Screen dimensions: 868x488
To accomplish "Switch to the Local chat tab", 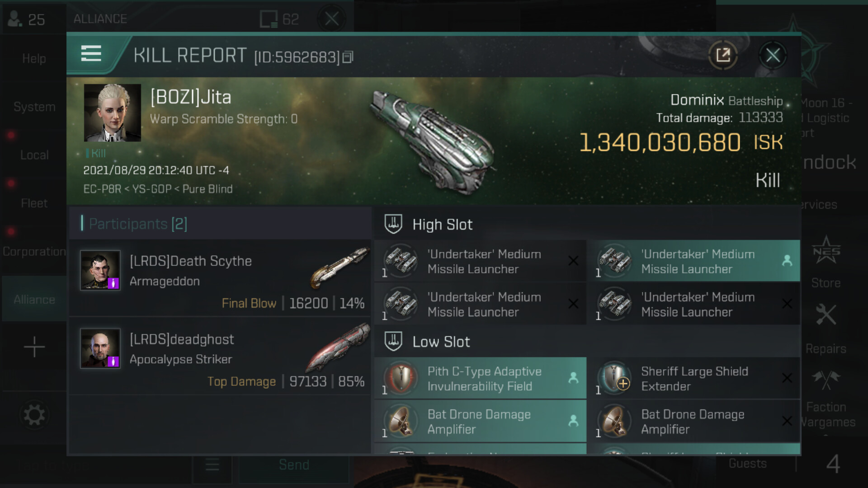I will click(34, 155).
